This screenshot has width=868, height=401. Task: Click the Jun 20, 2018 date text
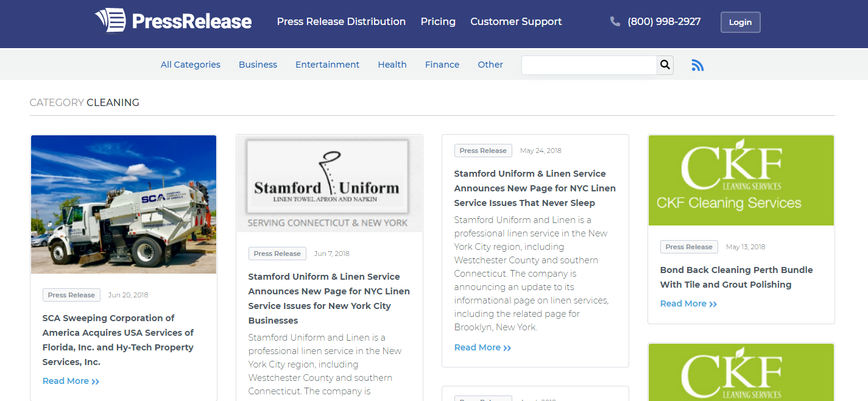128,295
